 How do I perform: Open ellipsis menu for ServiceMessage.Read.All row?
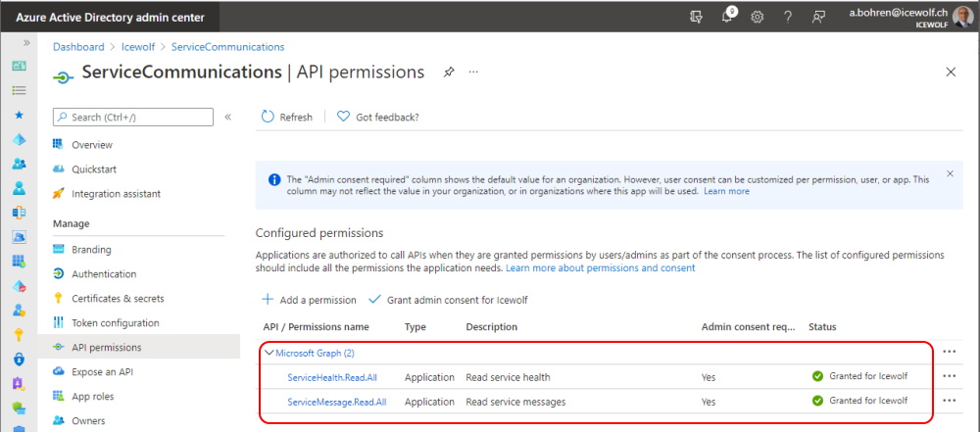949,400
